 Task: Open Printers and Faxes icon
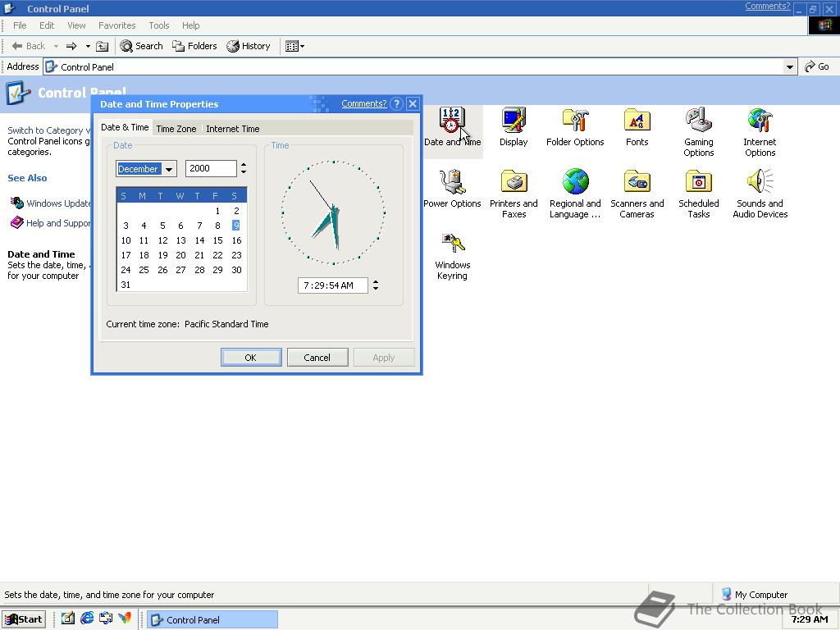click(x=514, y=194)
